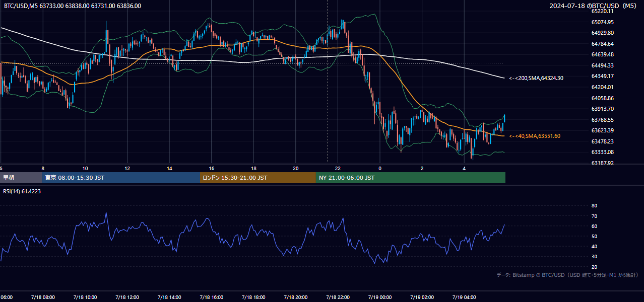
Task: Click the 7/19 04:00 time label
Action: coord(464,297)
